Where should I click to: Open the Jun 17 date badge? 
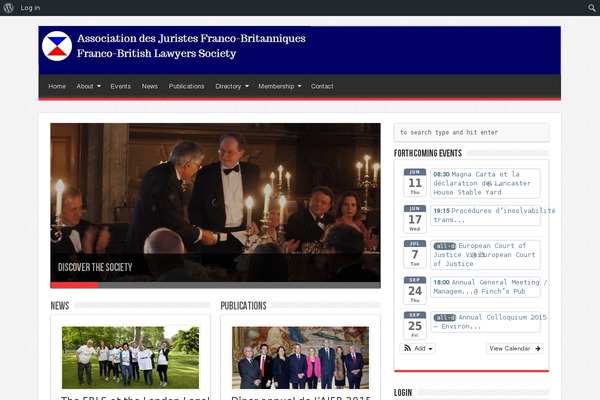(415, 219)
